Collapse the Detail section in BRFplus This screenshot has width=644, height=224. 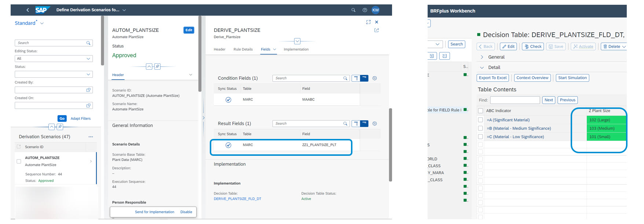[482, 67]
